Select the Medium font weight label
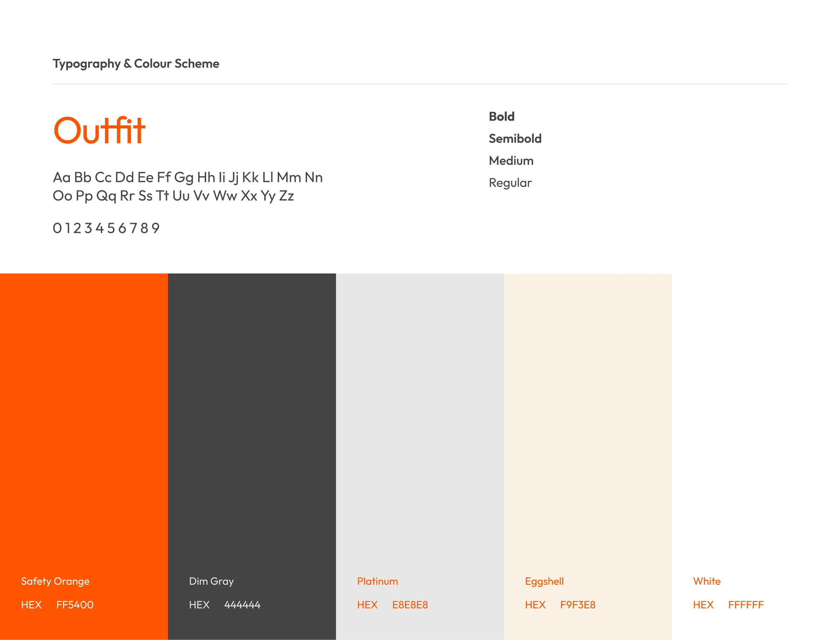 pos(511,161)
